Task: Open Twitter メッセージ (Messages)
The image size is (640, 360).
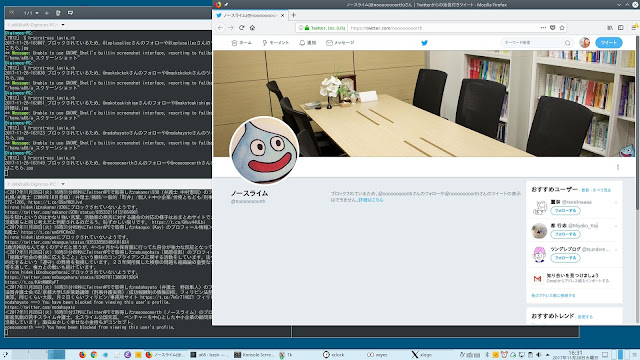Action: click(x=340, y=42)
